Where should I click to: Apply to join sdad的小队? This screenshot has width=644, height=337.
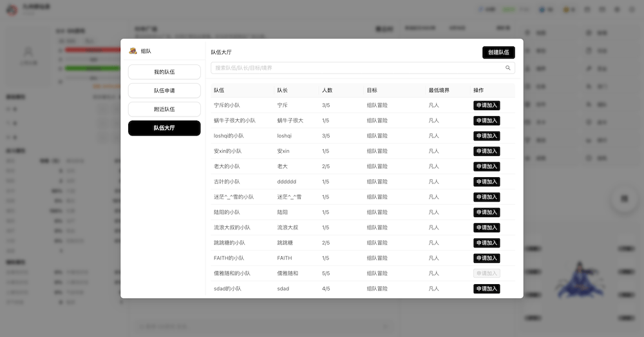point(486,289)
